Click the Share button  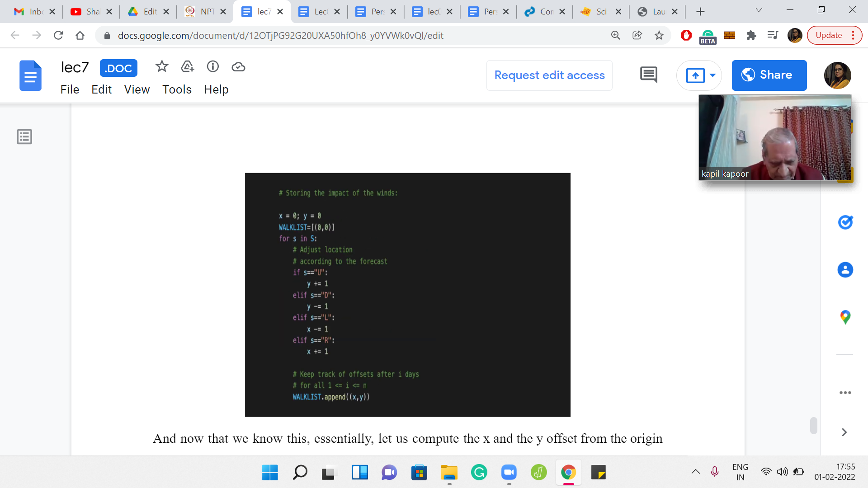[x=769, y=75]
